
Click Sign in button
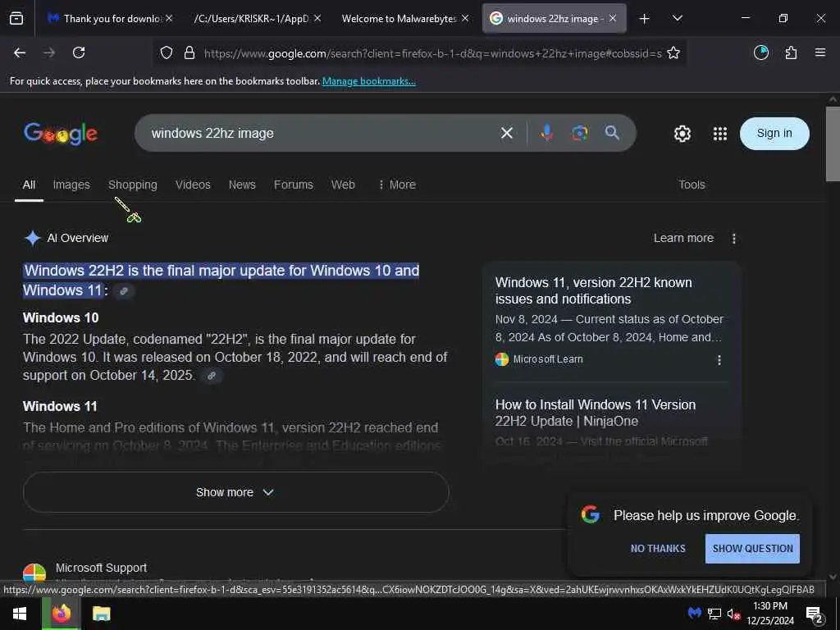tap(774, 134)
